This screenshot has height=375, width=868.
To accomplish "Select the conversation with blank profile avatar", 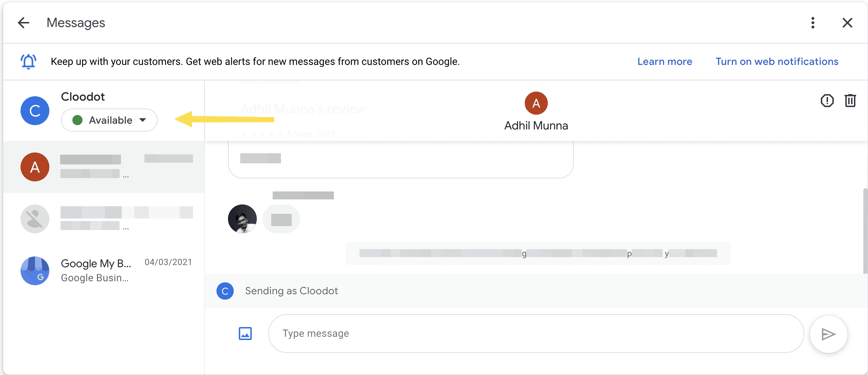I will click(x=104, y=219).
